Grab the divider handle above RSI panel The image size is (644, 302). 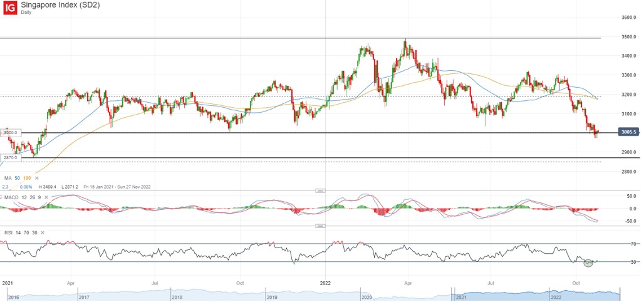(320, 226)
